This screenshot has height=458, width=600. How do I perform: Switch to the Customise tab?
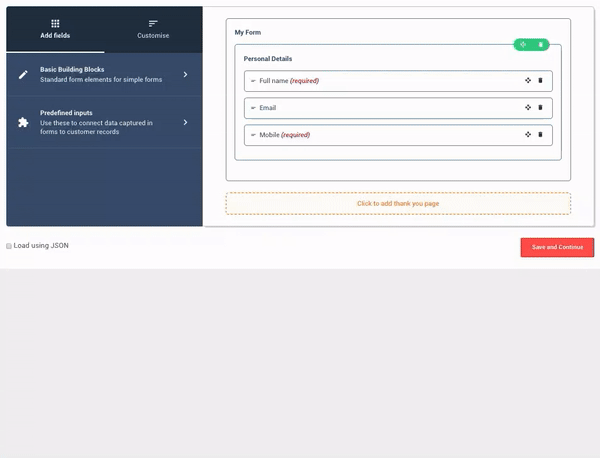pyautogui.click(x=153, y=29)
